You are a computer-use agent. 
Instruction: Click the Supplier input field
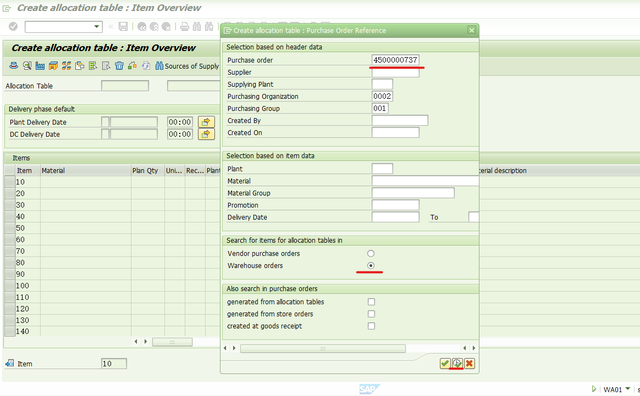(395, 72)
